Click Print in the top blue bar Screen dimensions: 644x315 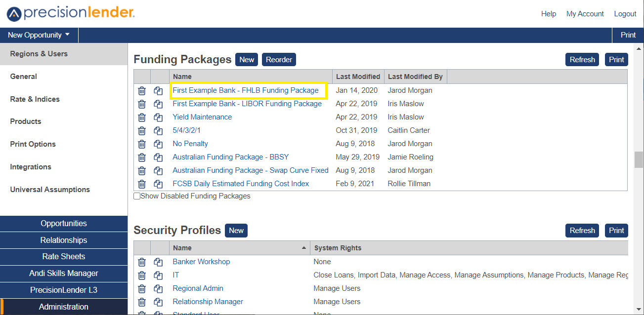(x=628, y=35)
